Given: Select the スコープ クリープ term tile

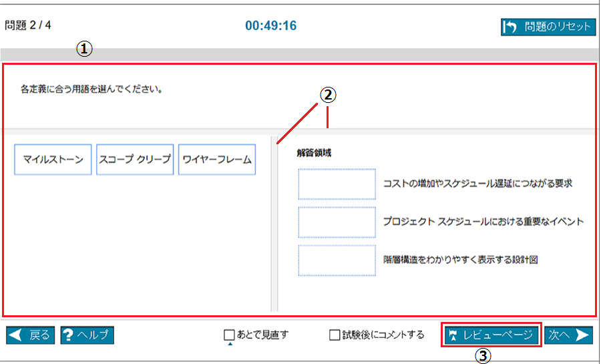Looking at the screenshot, I should coord(135,160).
